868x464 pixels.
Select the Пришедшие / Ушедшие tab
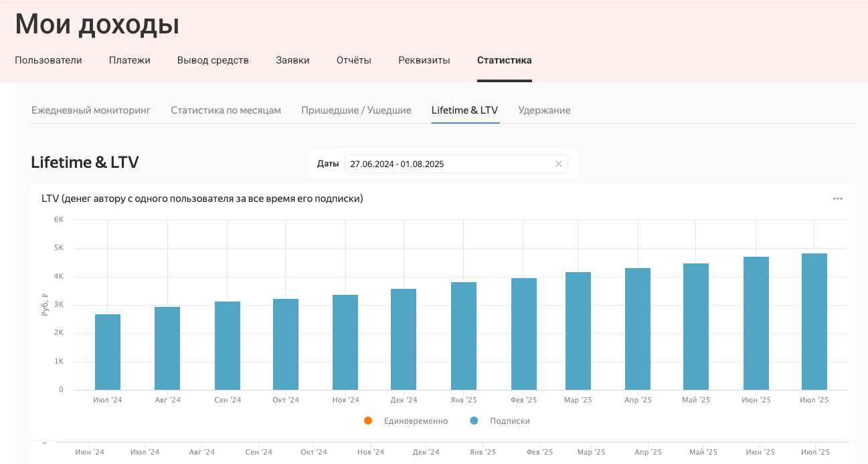pos(356,110)
